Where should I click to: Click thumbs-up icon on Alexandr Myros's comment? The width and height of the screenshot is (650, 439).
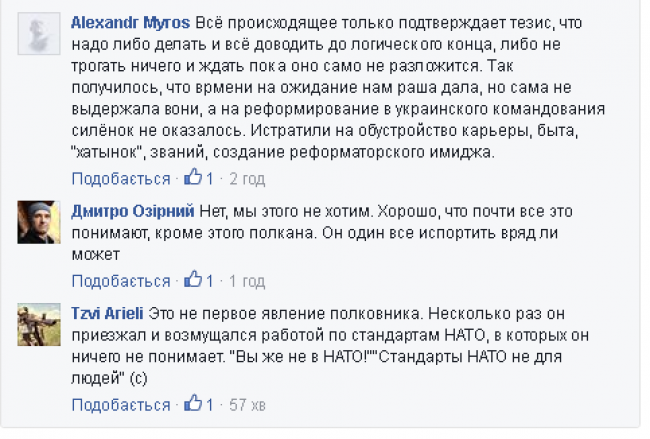click(194, 178)
